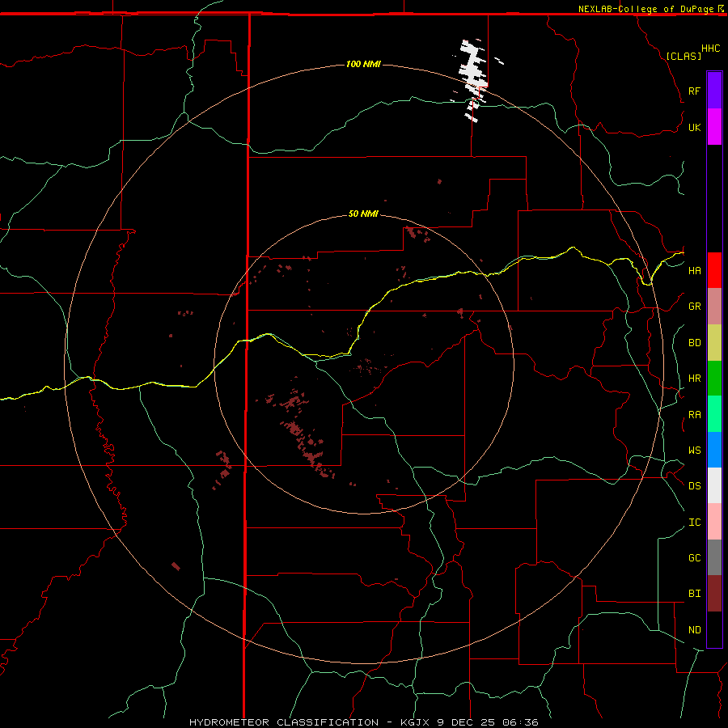Viewport: 728px width, 728px height.
Task: Click the UK legend label
Action: point(694,127)
